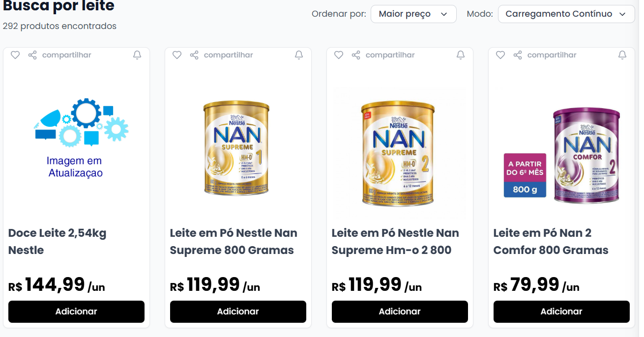Screen dimensions: 644x337
Task: Add Nan Supreme Hm-o 2 800 to cart
Action: coord(400,311)
